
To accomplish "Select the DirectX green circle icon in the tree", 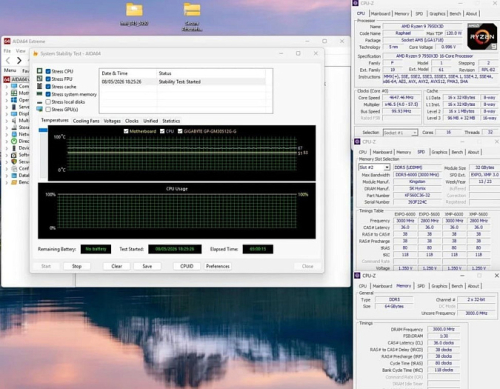I will 14,141.
